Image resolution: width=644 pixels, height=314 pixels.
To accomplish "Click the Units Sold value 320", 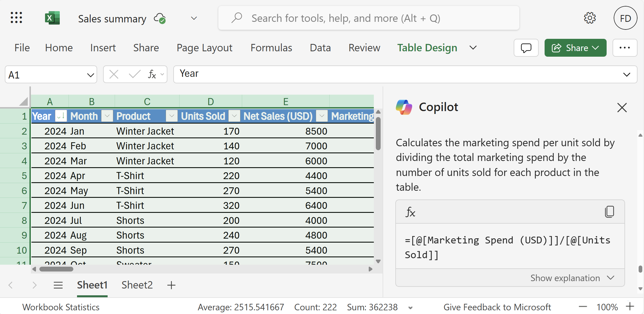I will tap(211, 205).
